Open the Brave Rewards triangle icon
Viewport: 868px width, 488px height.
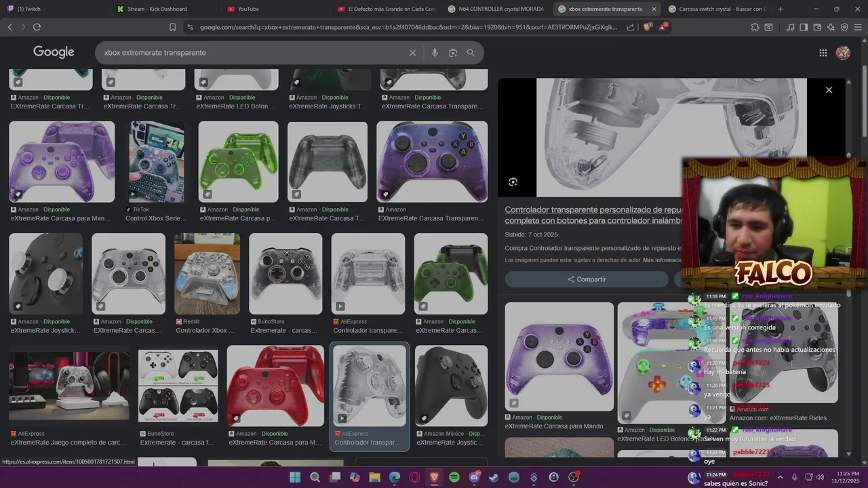click(x=664, y=27)
